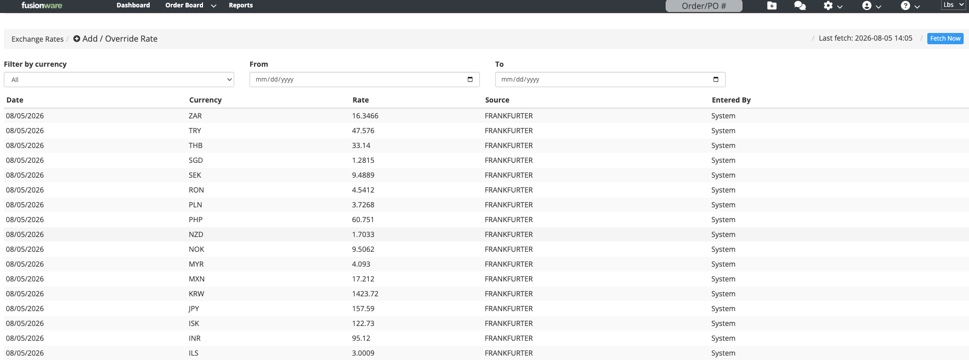Click the Exchange Rates breadcrumb
The image size is (969, 362).
(37, 39)
